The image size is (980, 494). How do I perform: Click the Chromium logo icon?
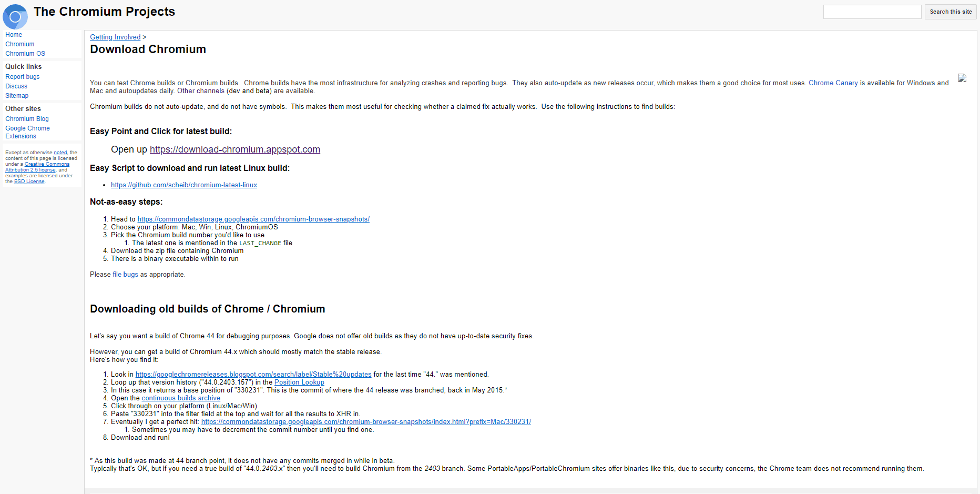(15, 16)
